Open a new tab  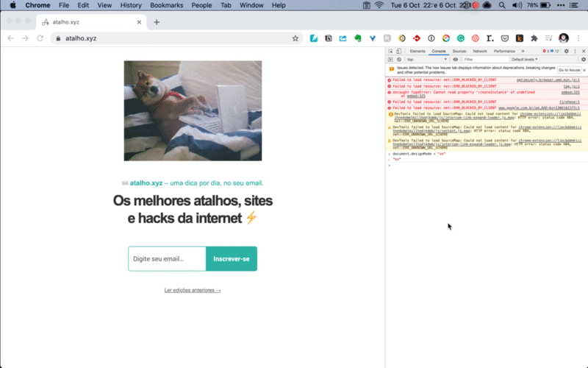click(x=157, y=22)
